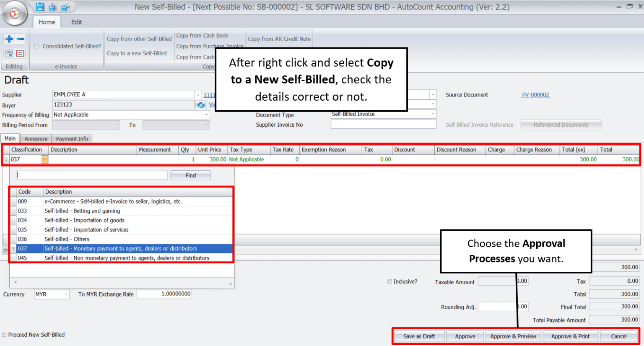Click the red bracket list editing icon
Screen dimensions: 644x346
pyautogui.click(x=20, y=53)
